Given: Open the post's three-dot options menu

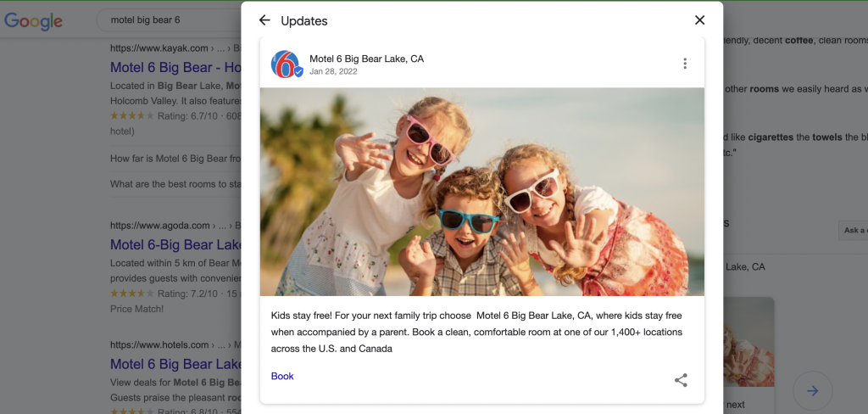Looking at the screenshot, I should click(685, 64).
